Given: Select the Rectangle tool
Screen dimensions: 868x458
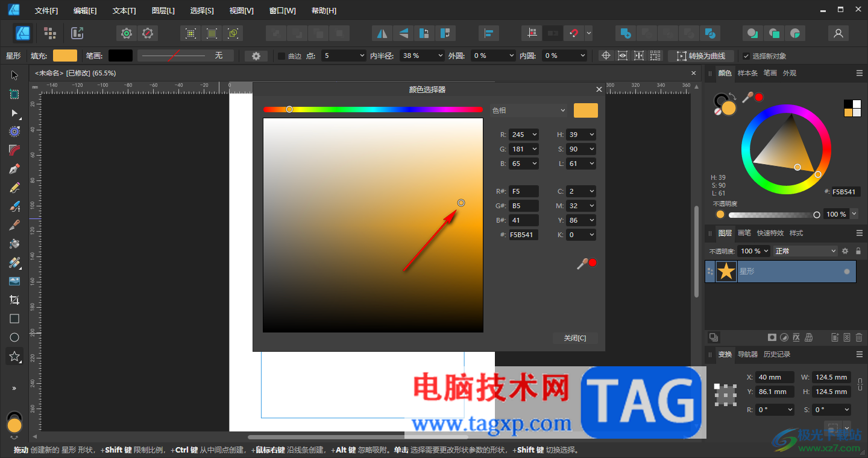Looking at the screenshot, I should 14,319.
